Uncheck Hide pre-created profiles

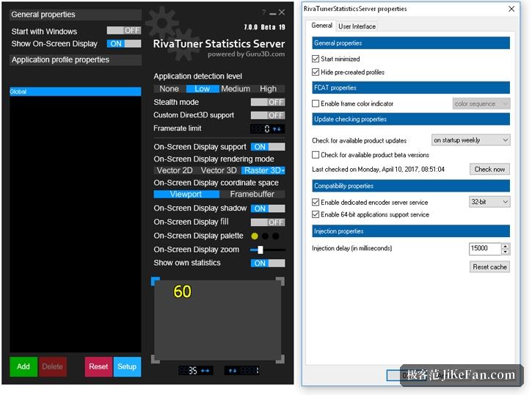pyautogui.click(x=316, y=72)
